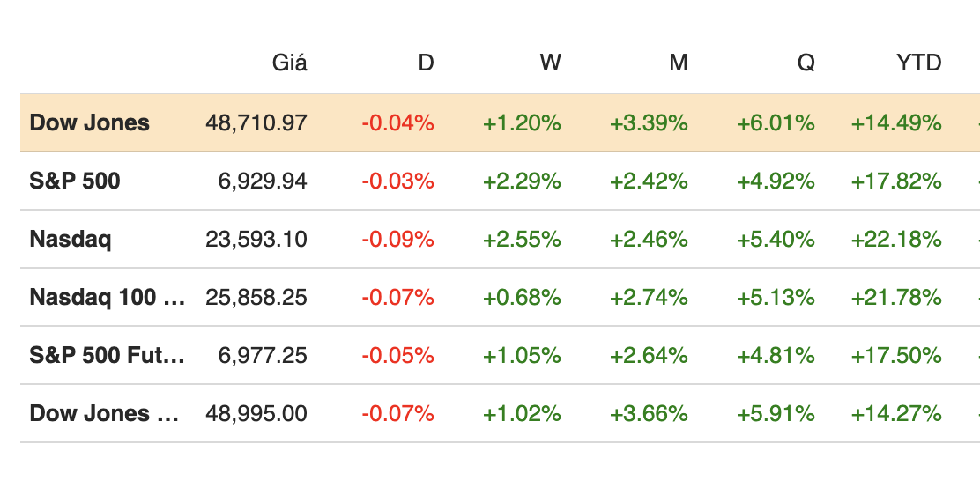
Task: Select the S&P 500 price 6,929.94
Action: click(263, 181)
